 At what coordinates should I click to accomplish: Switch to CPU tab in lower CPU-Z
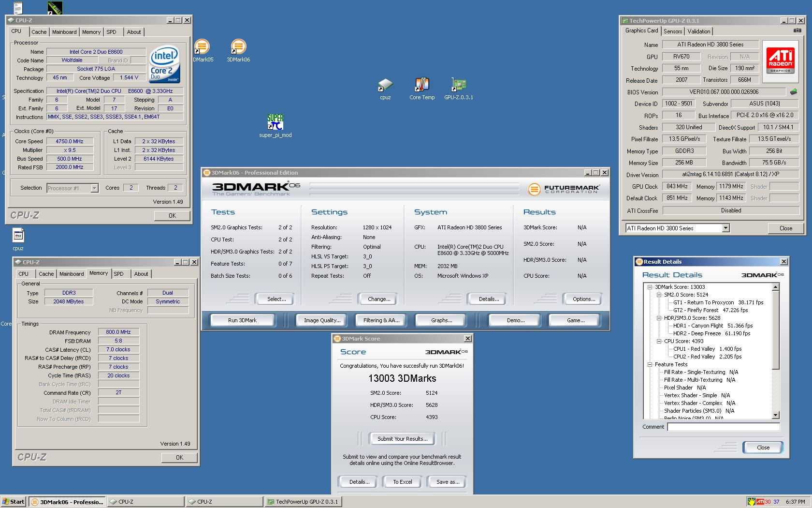pyautogui.click(x=24, y=274)
